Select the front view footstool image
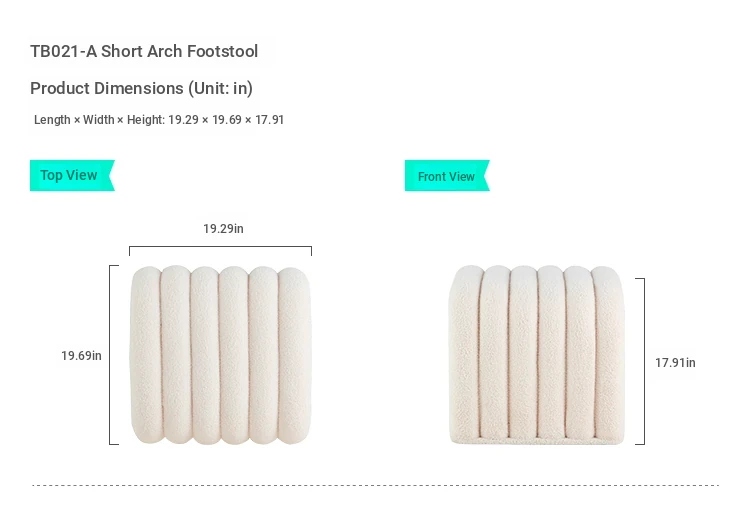750x506 pixels. coord(536,355)
